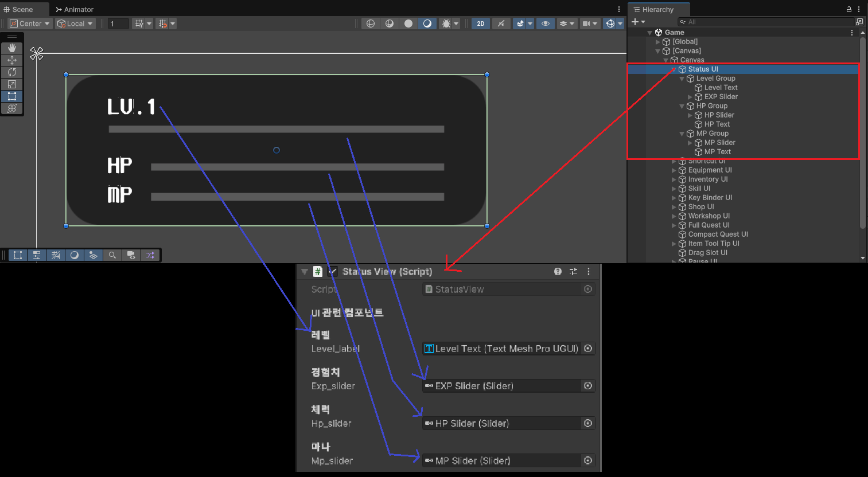Open object picker for Script field
The image size is (868, 477).
pyautogui.click(x=588, y=289)
